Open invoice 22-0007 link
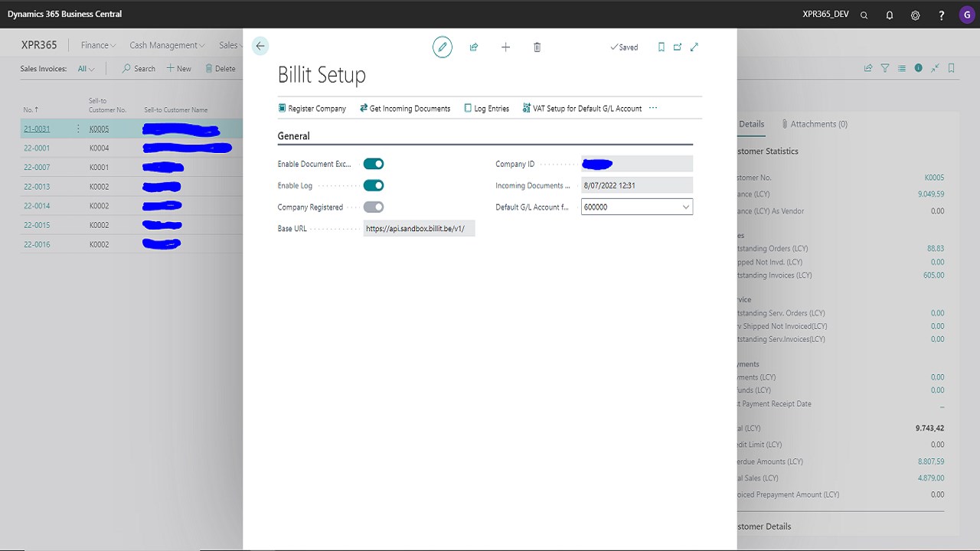The height and width of the screenshot is (551, 980). click(x=37, y=167)
